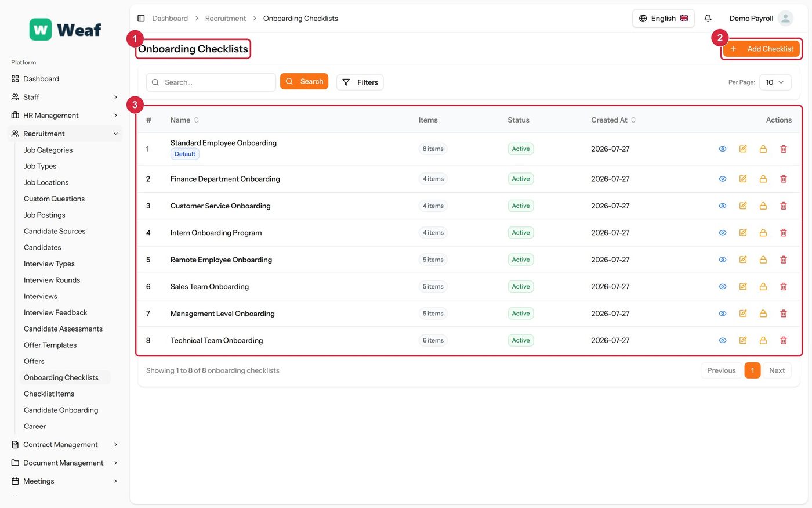View the Sales Team Onboarding checklist
The image size is (812, 508).
coord(723,287)
